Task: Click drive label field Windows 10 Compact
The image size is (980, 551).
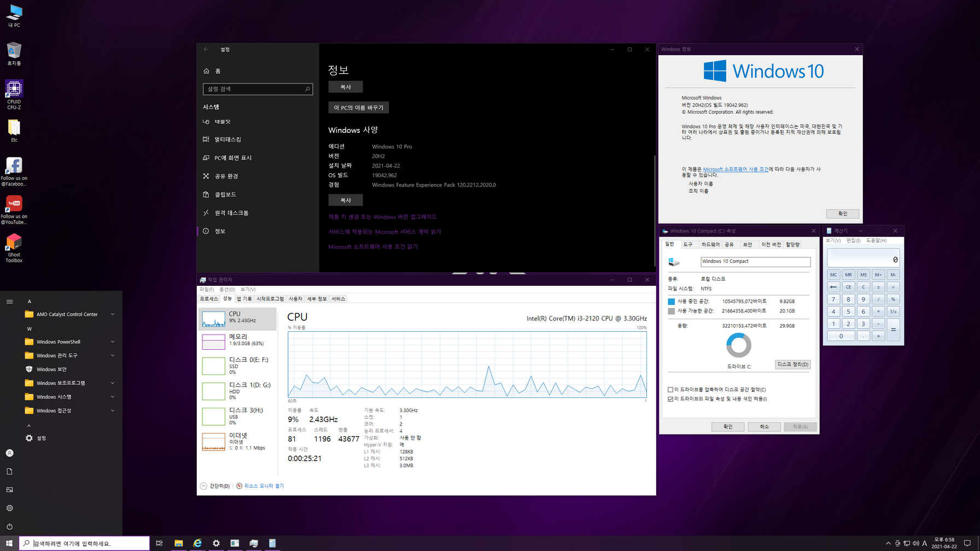Action: (x=755, y=261)
